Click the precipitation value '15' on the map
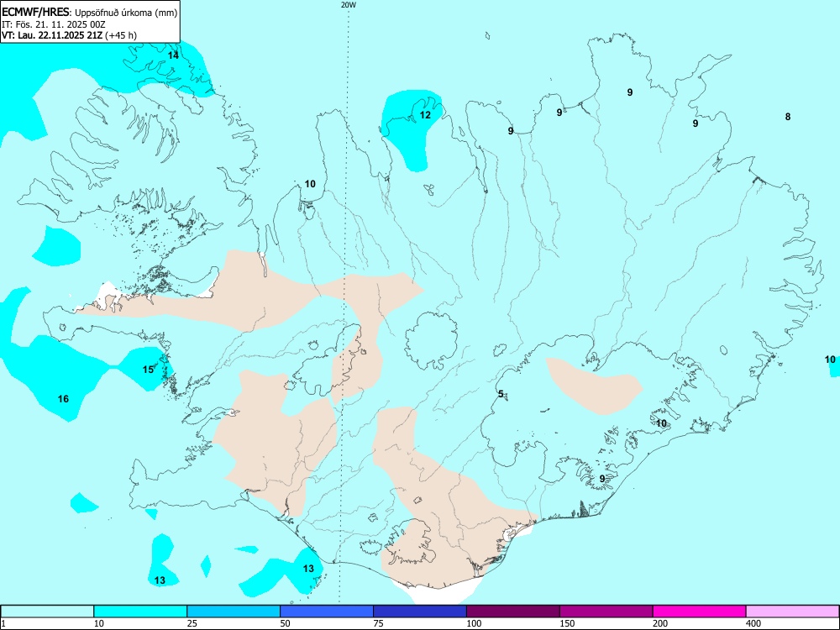 pos(148,369)
